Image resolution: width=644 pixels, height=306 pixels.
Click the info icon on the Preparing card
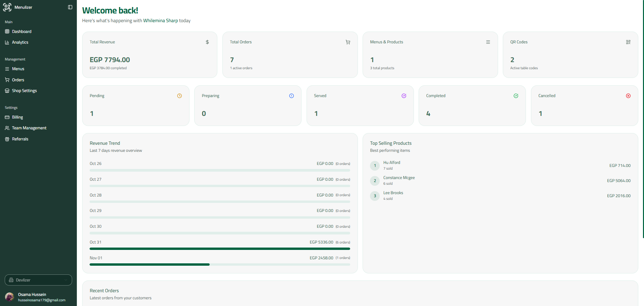coord(291,96)
